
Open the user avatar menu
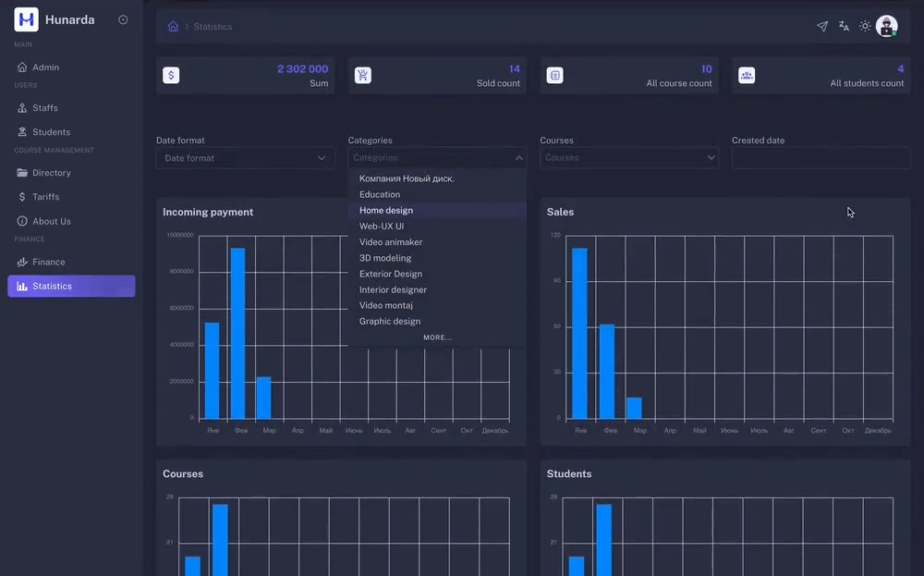886,26
